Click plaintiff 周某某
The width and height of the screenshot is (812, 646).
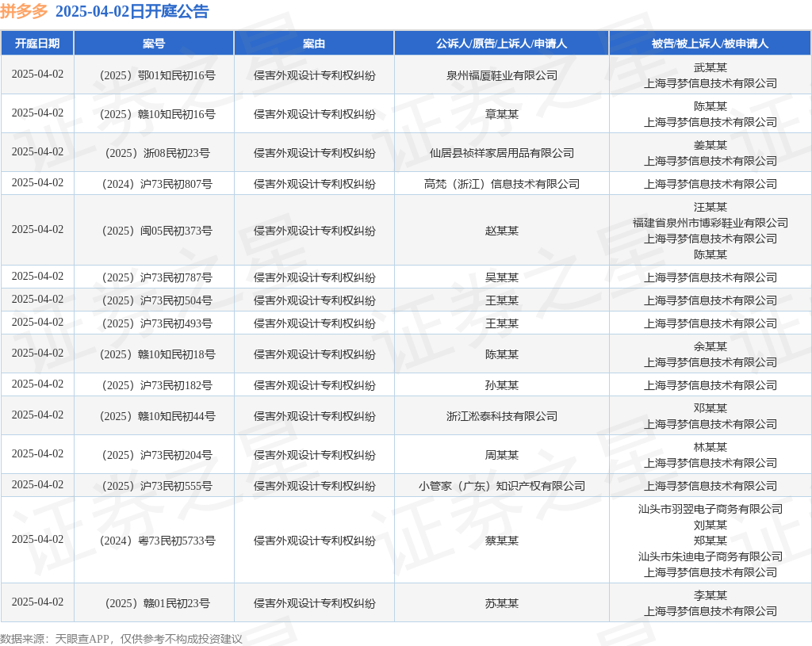(502, 454)
